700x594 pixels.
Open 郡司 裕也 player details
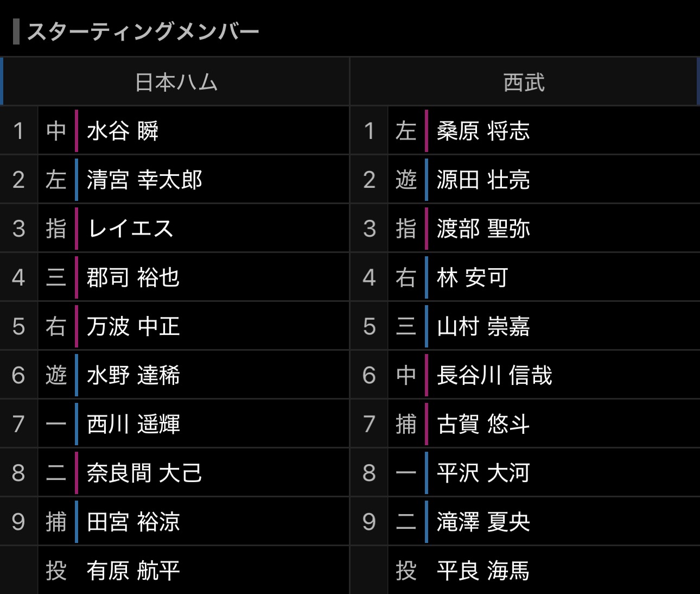point(133,277)
